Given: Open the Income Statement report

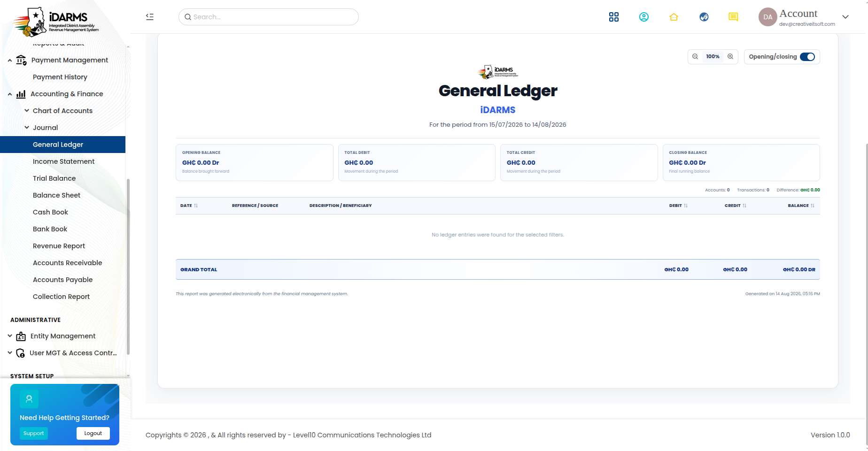Looking at the screenshot, I should click(63, 161).
